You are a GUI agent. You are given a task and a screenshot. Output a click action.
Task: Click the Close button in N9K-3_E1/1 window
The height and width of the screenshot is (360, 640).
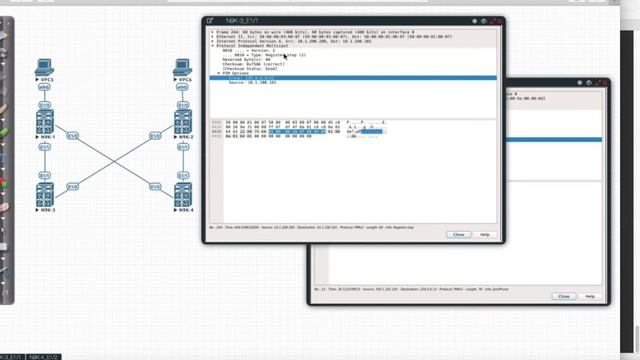point(459,235)
